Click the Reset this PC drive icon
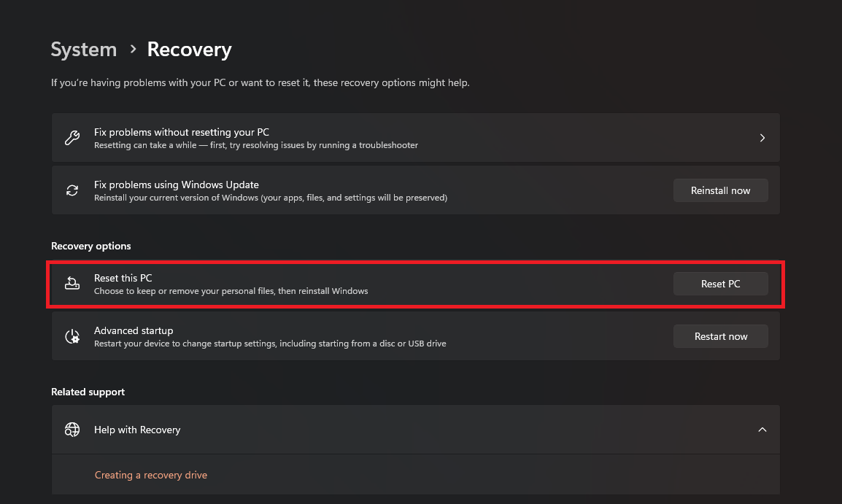This screenshot has height=504, width=842. [x=72, y=284]
